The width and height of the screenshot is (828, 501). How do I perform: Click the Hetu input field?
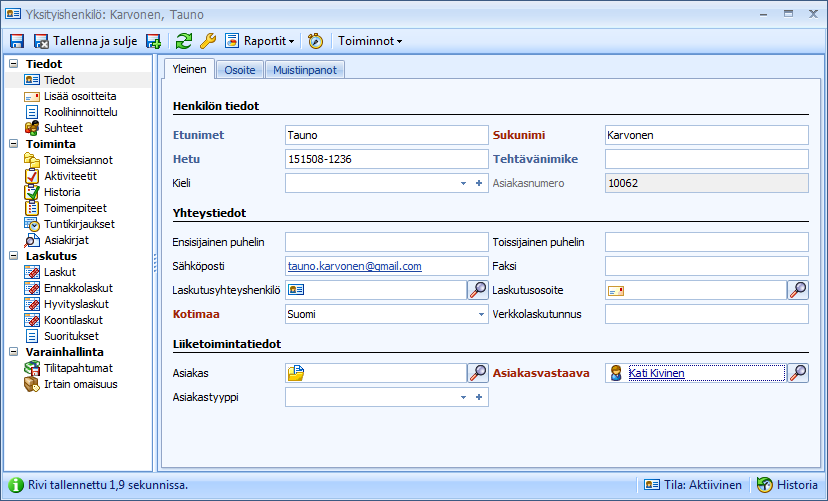pos(387,159)
